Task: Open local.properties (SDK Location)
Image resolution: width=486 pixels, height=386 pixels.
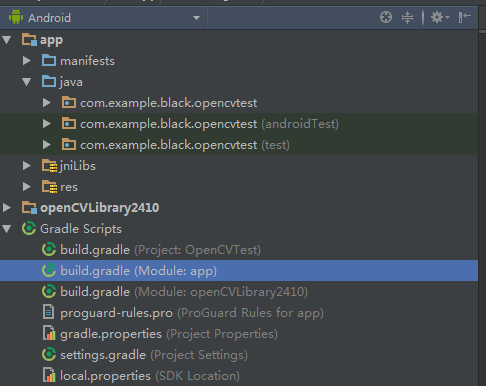Action: [x=150, y=376]
